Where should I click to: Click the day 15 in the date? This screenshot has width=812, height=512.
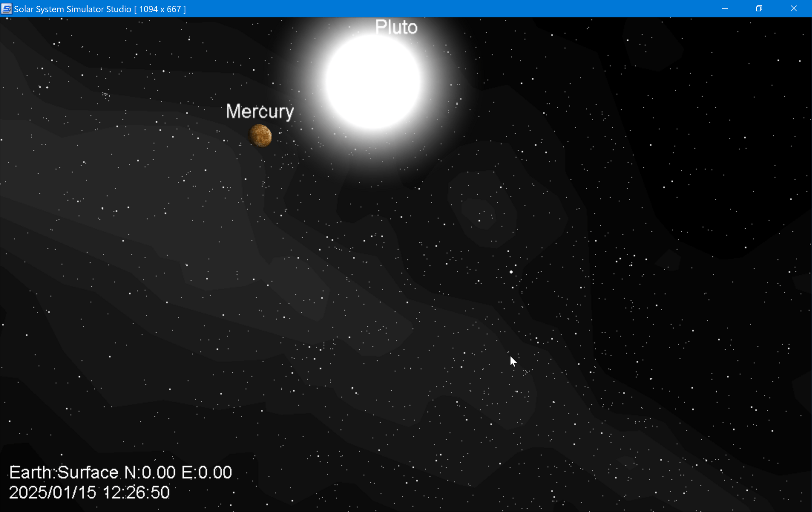click(x=86, y=493)
